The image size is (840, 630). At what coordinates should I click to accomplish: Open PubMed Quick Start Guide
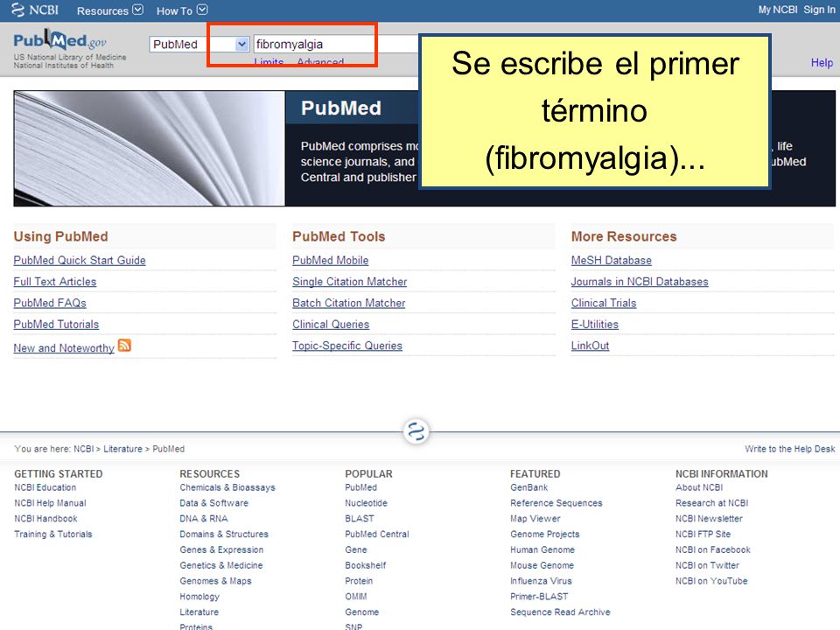pyautogui.click(x=80, y=261)
